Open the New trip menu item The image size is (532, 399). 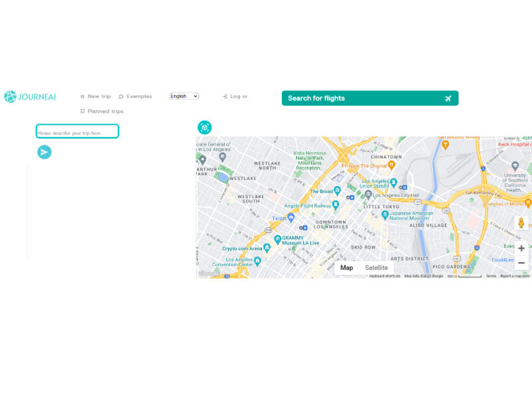click(x=95, y=96)
